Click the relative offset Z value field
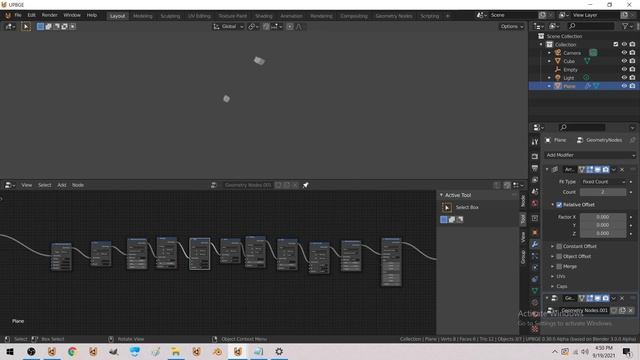This screenshot has width=640, height=360. point(603,233)
